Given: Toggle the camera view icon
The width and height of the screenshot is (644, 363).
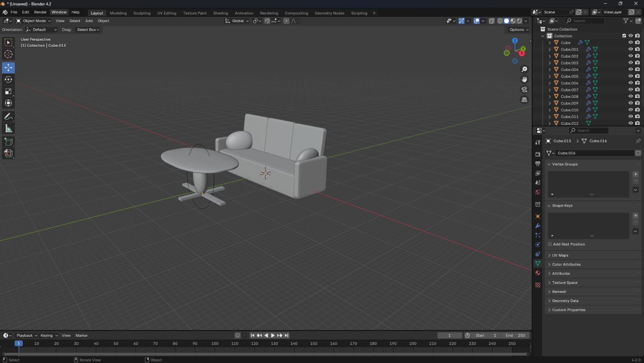Looking at the screenshot, I should pyautogui.click(x=524, y=89).
